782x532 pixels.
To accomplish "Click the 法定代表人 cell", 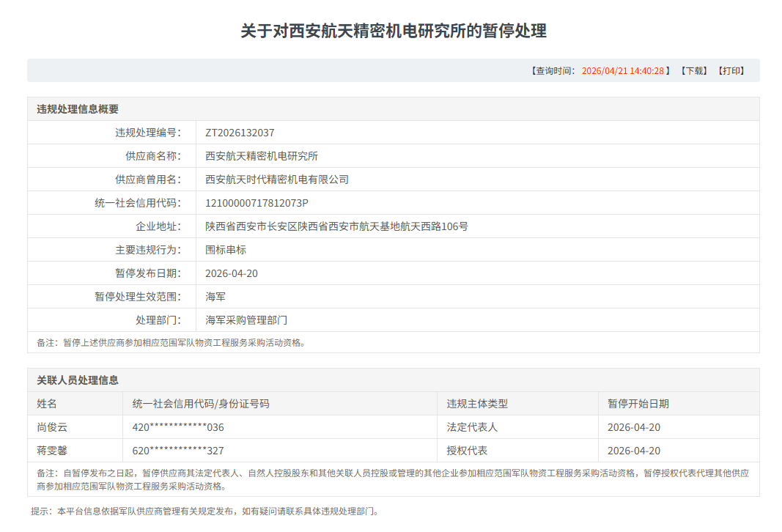I will coord(472,427).
